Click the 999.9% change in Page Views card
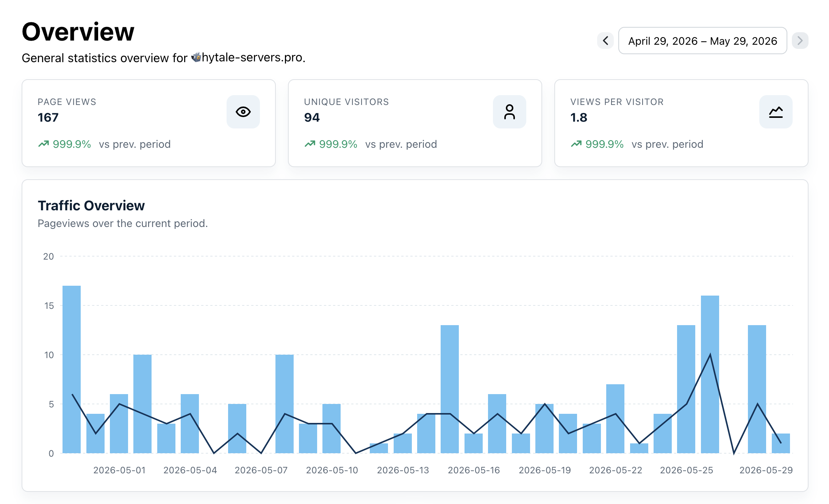This screenshot has height=504, width=829. (x=72, y=144)
